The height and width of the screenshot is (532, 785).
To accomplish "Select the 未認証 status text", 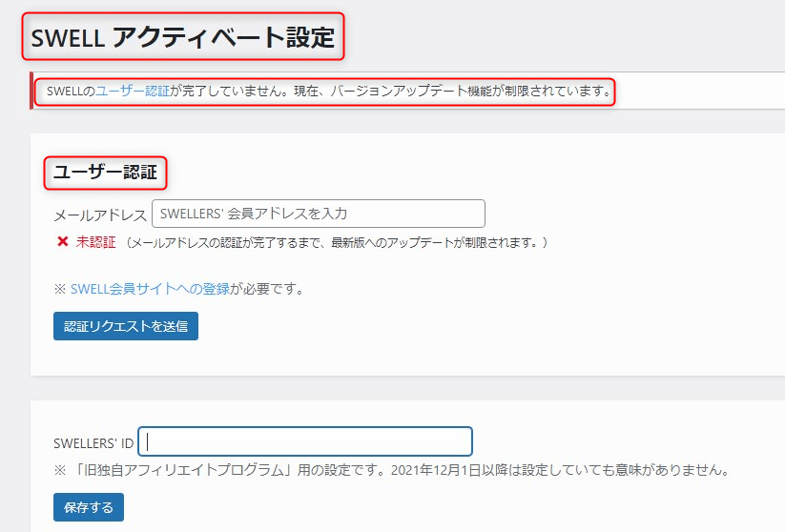I will coord(95,242).
